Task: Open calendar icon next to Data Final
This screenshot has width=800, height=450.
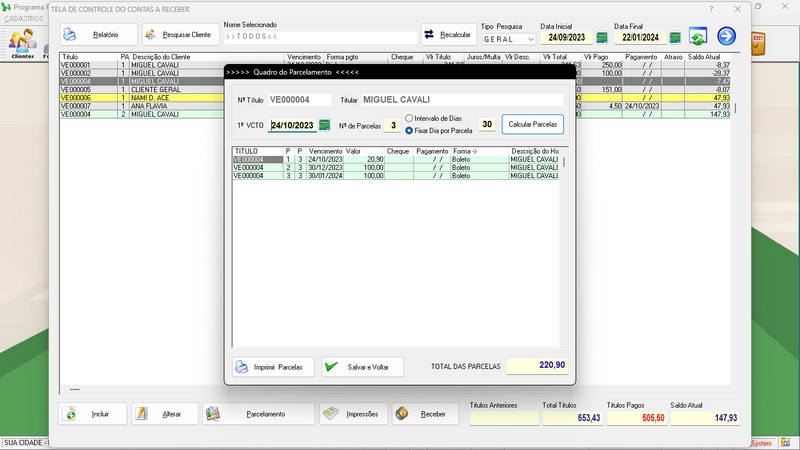Action: [x=675, y=37]
